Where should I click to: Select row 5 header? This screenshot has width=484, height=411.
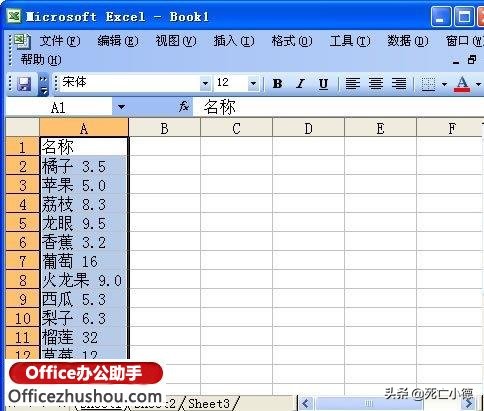click(x=23, y=223)
